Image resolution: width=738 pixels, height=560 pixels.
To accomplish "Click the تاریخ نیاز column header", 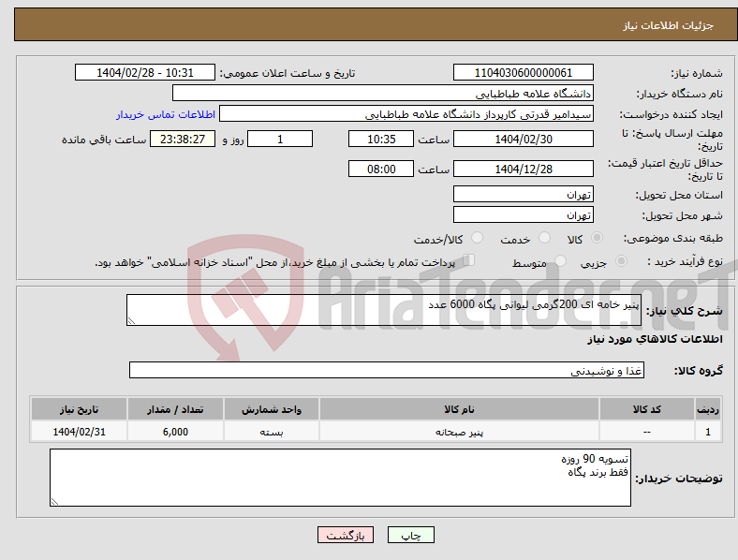I will (79, 409).
